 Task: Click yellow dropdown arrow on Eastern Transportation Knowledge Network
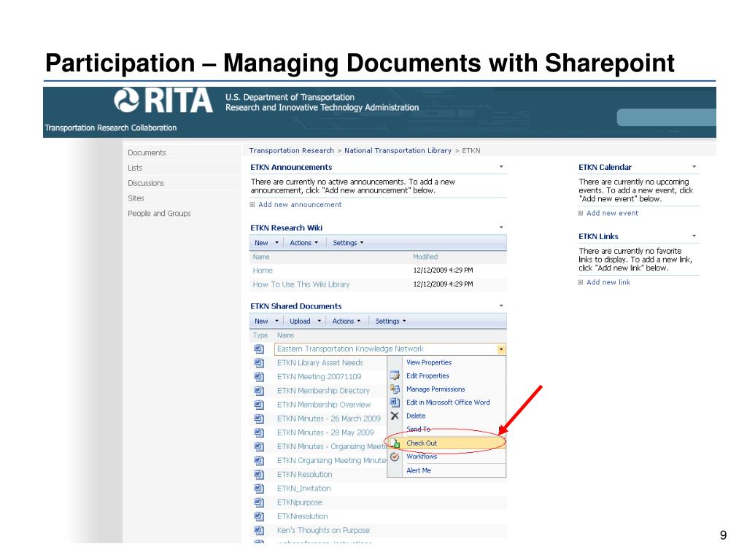pos(501,349)
